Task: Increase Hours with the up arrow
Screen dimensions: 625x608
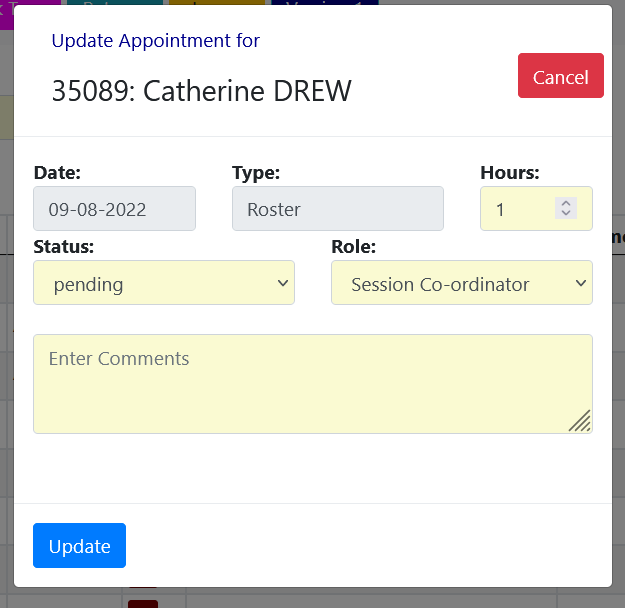Action: 566,203
